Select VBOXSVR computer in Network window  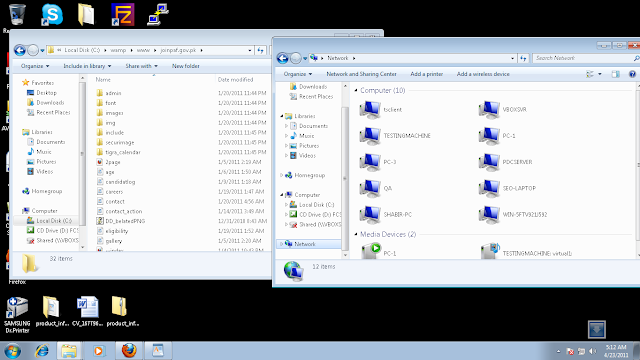[503, 109]
